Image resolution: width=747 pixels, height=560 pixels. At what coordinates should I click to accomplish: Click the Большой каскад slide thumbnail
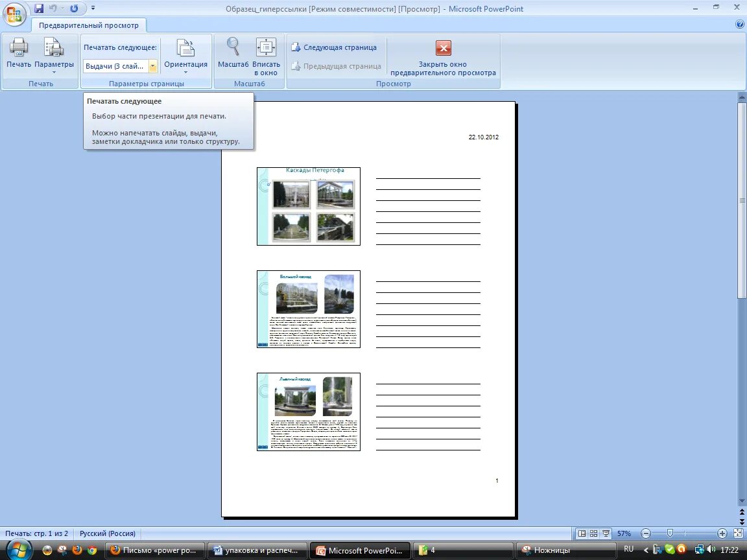pyautogui.click(x=309, y=309)
